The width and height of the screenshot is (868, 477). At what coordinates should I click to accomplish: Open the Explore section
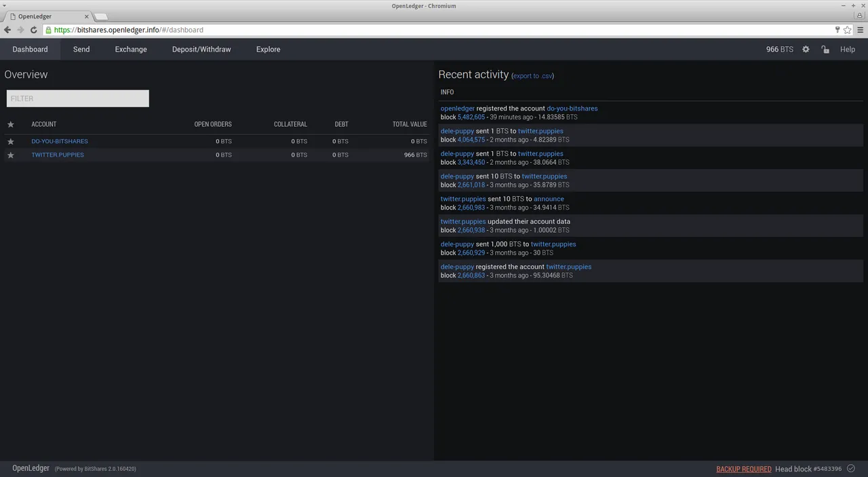click(x=268, y=50)
